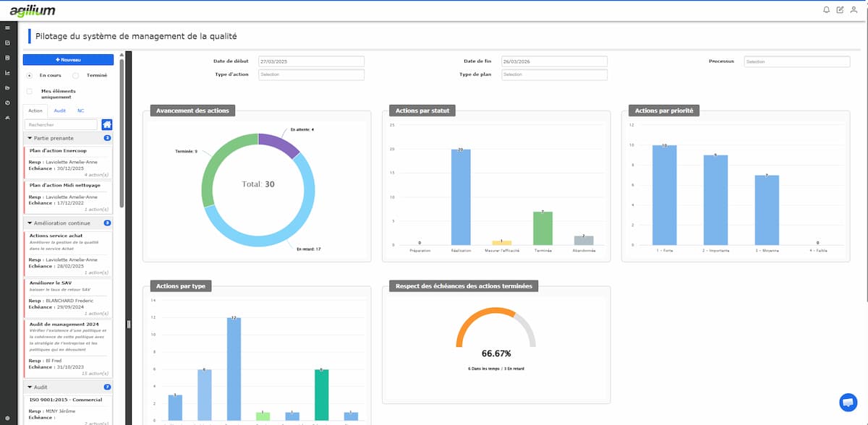Open the notifications bell icon
Viewport: 868px width, 425px height.
coord(826,9)
